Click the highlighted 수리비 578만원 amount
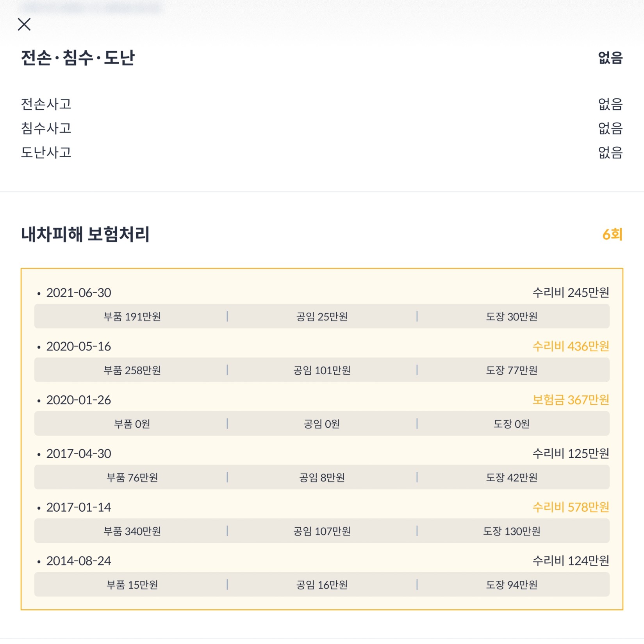Viewport: 644px width, 644px height. click(x=571, y=507)
